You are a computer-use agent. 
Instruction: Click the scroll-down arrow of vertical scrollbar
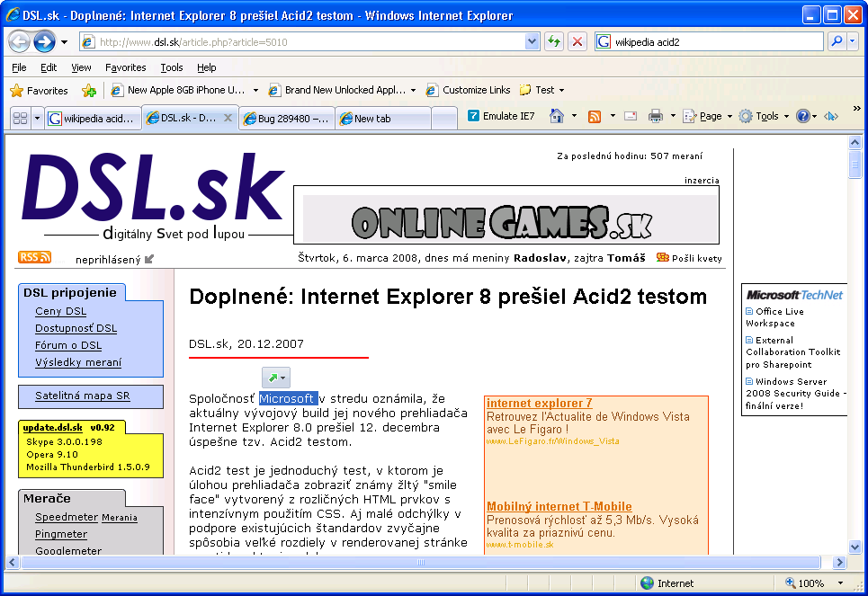(855, 547)
